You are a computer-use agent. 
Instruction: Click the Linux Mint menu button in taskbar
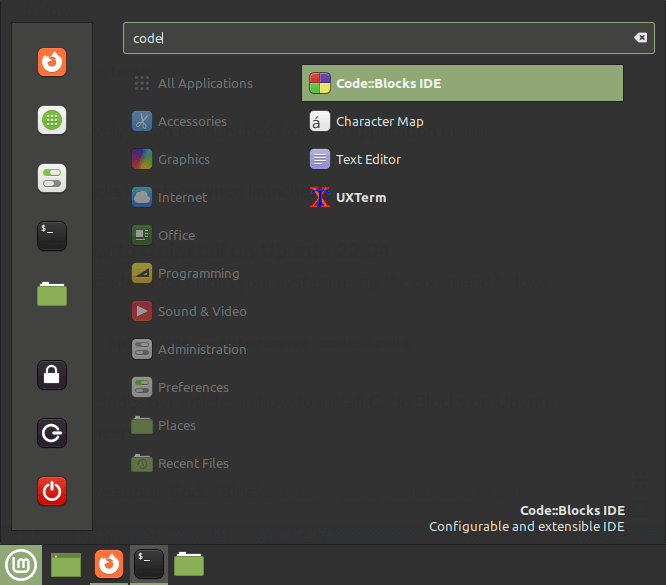[x=21, y=565]
